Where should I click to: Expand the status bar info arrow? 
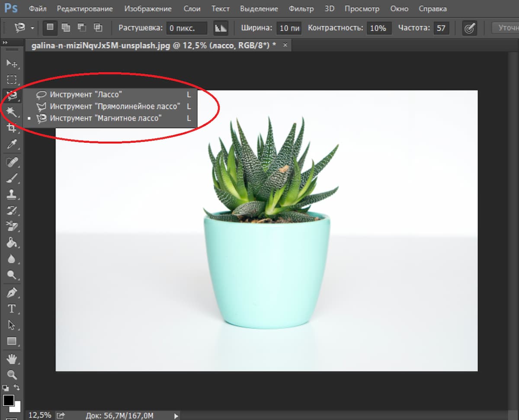click(176, 416)
